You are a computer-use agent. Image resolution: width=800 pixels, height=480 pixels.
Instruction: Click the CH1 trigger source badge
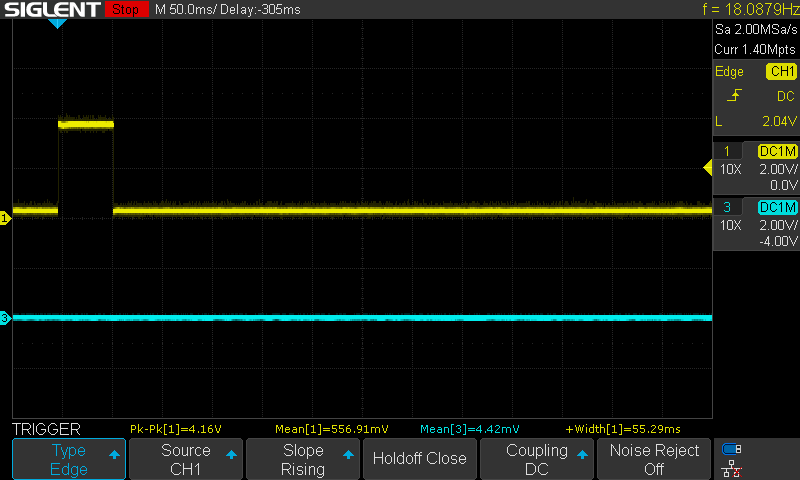[780, 72]
